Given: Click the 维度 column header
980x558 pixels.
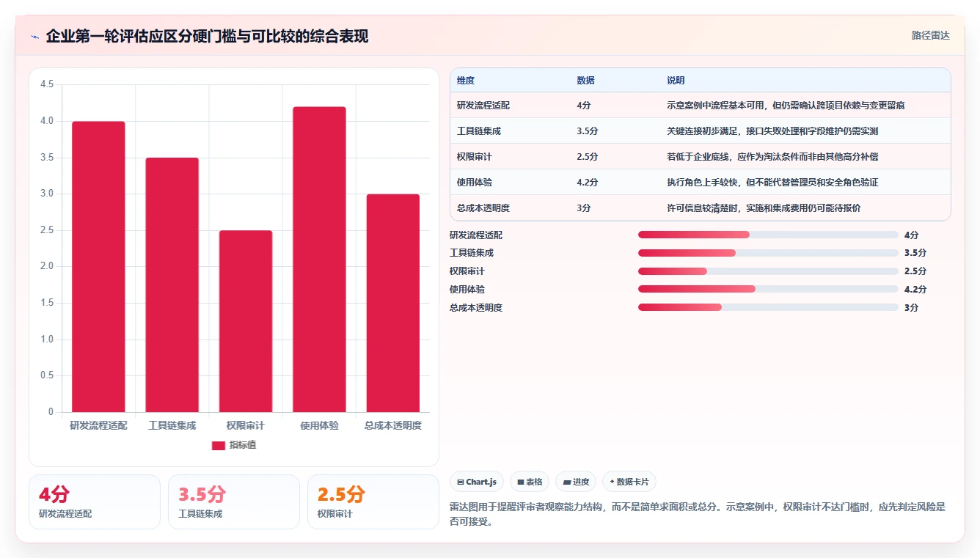Looking at the screenshot, I should pyautogui.click(x=466, y=81).
